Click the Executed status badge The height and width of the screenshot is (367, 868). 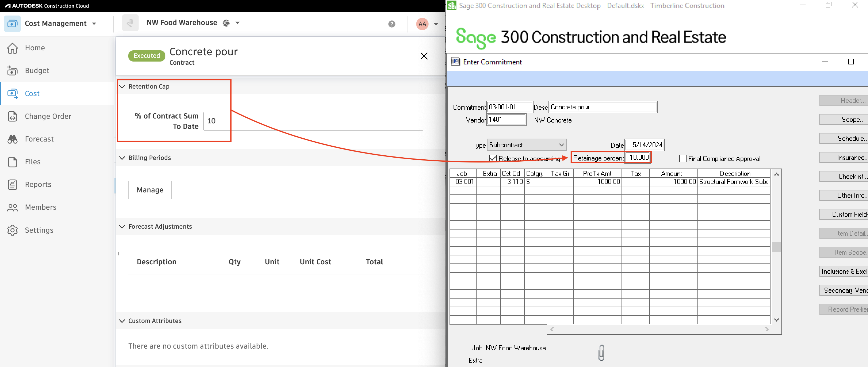coord(147,56)
